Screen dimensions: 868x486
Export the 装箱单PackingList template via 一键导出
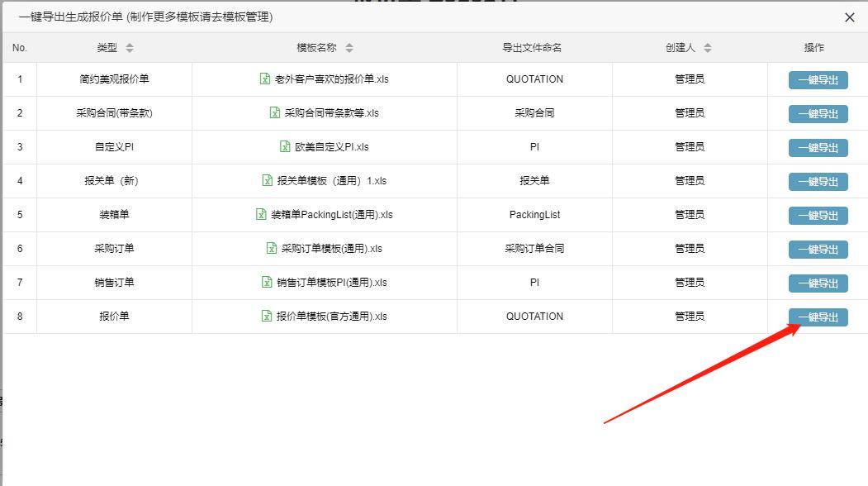coord(818,215)
